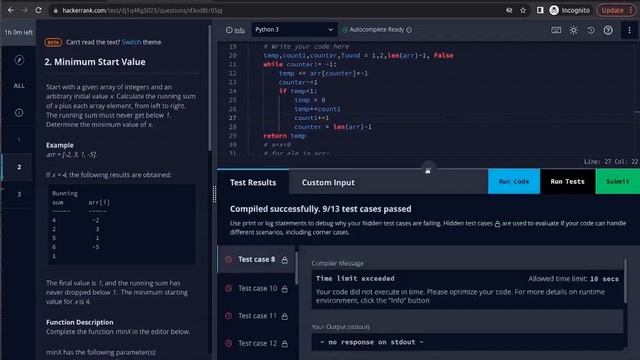
Task: Click the 'return temp' line in editor
Action: (284, 136)
